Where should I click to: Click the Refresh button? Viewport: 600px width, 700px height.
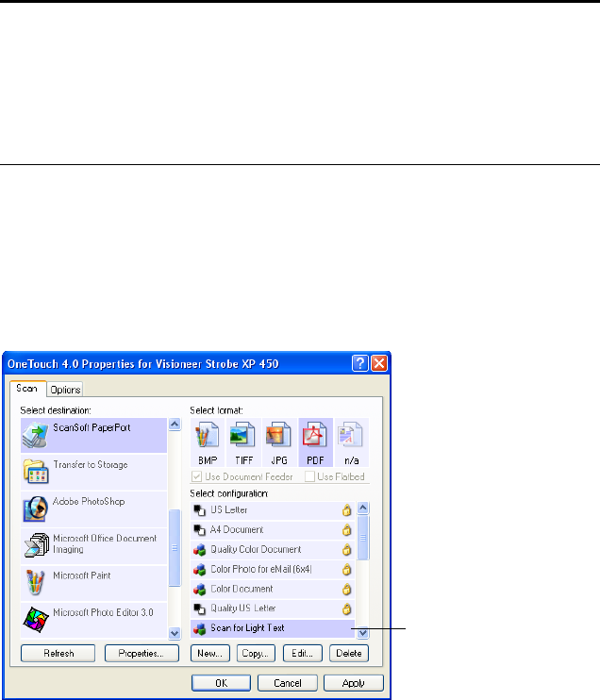coord(58,653)
